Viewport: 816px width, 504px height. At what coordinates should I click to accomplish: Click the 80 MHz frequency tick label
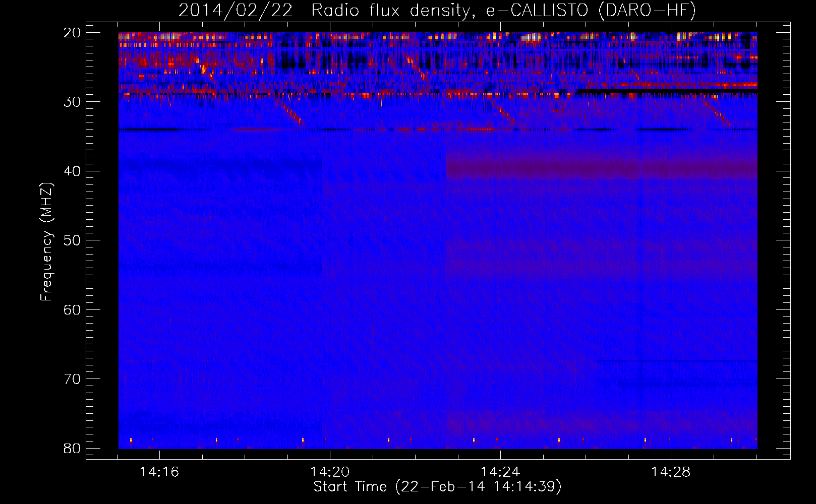click(x=72, y=449)
